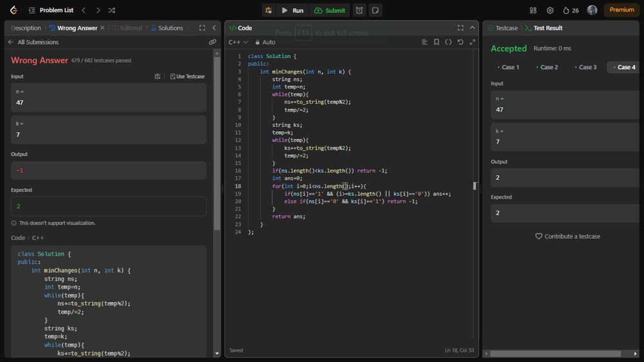Screen dimensions: 644x362
Task: Go back to All Submissions
Action: click(33, 42)
